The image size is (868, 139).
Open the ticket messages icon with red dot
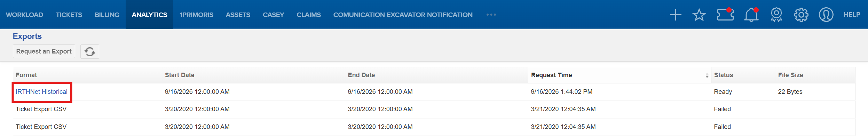pyautogui.click(x=725, y=15)
